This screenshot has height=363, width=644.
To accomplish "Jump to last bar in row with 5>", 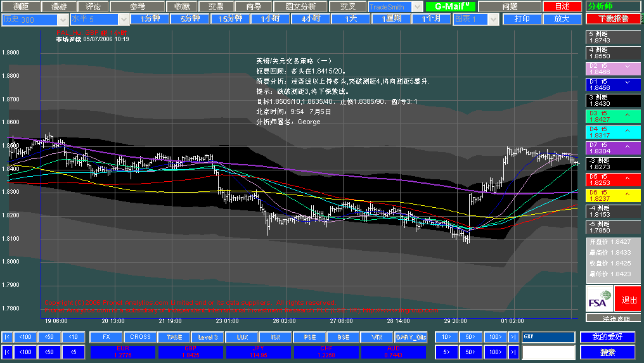I will click(513, 352).
